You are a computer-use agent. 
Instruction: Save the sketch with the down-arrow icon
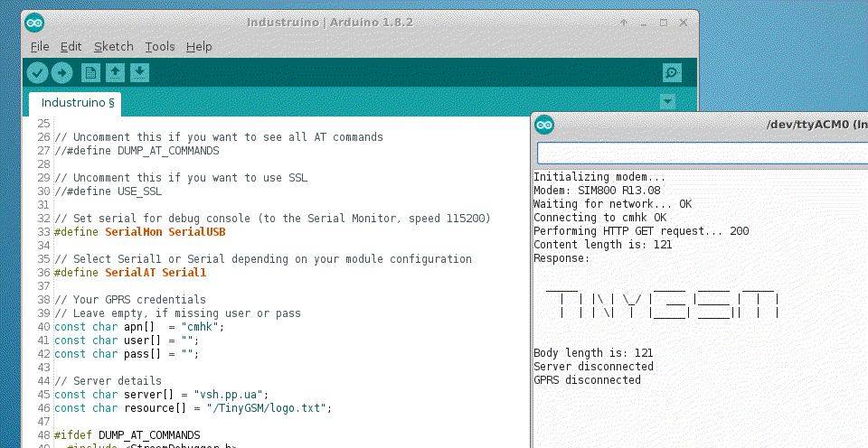tap(139, 73)
